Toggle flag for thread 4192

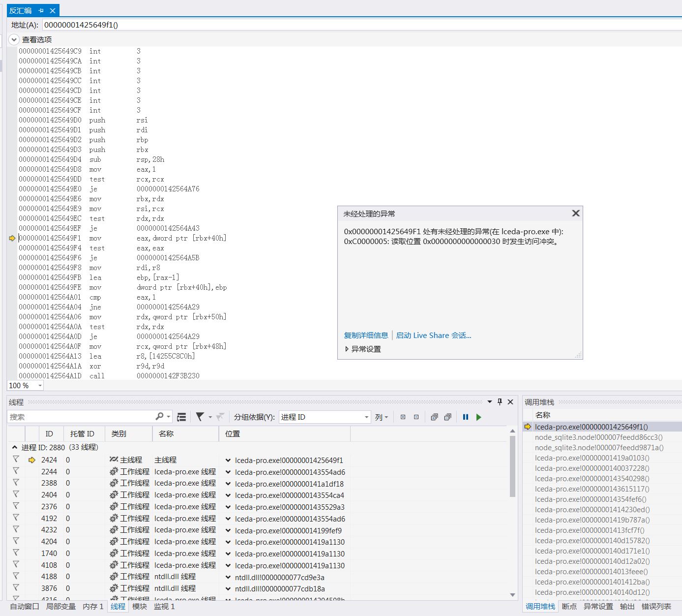coord(16,518)
